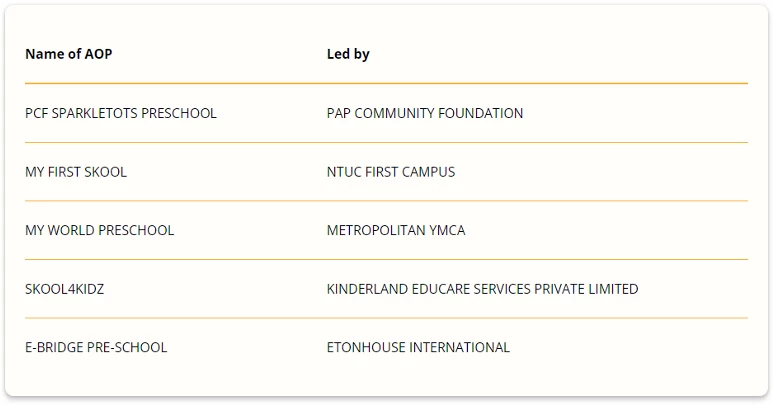
Task: Click the NTUC FIRST CAMPUS entry
Action: (x=391, y=172)
